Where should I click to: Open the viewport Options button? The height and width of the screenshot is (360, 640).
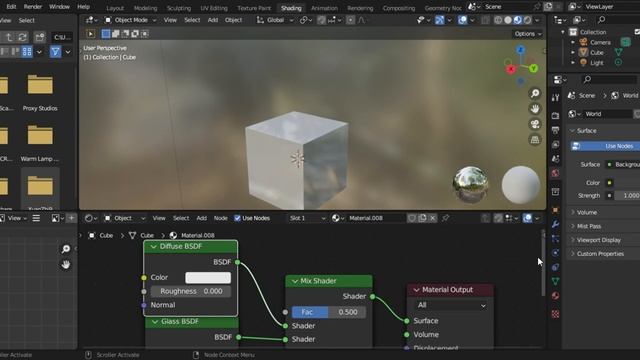pyautogui.click(x=528, y=34)
